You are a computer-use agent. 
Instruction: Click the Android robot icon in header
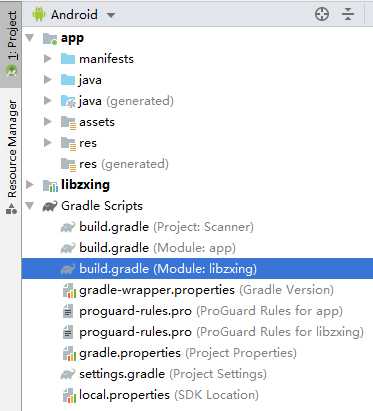(x=39, y=15)
